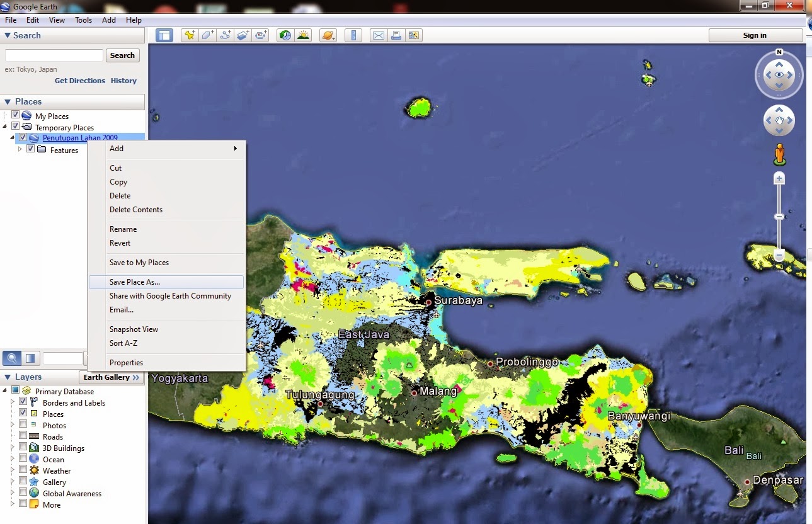Click the 3D Buildings layer icon
The width and height of the screenshot is (812, 524).
point(34,448)
